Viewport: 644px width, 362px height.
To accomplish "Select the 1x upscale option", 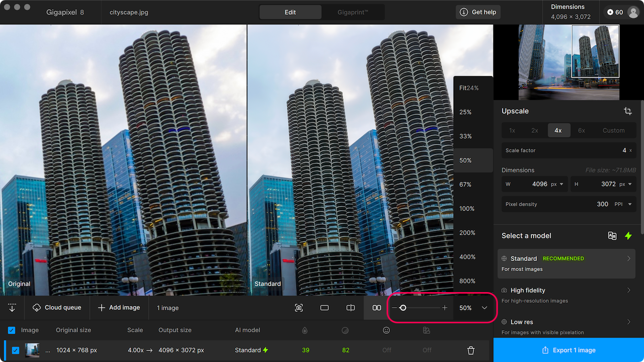I will click(512, 130).
